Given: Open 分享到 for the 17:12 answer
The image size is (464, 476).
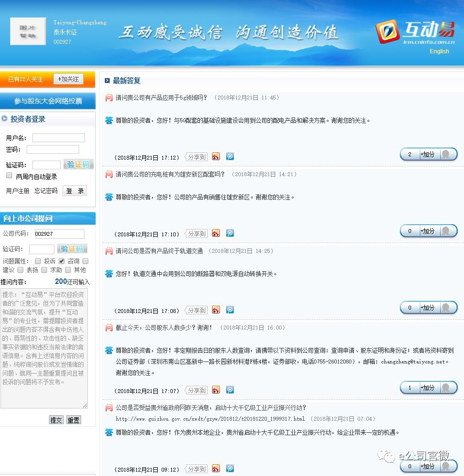Looking at the screenshot, I should point(196,157).
